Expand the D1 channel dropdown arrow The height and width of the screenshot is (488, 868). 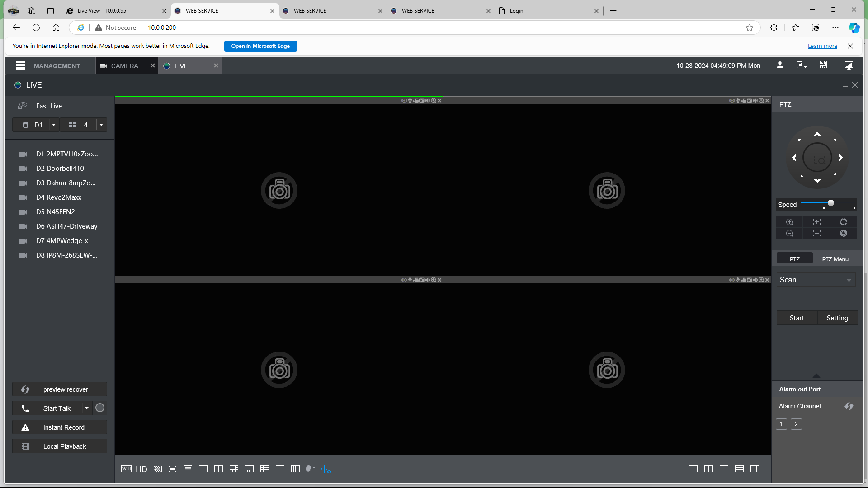tap(54, 125)
